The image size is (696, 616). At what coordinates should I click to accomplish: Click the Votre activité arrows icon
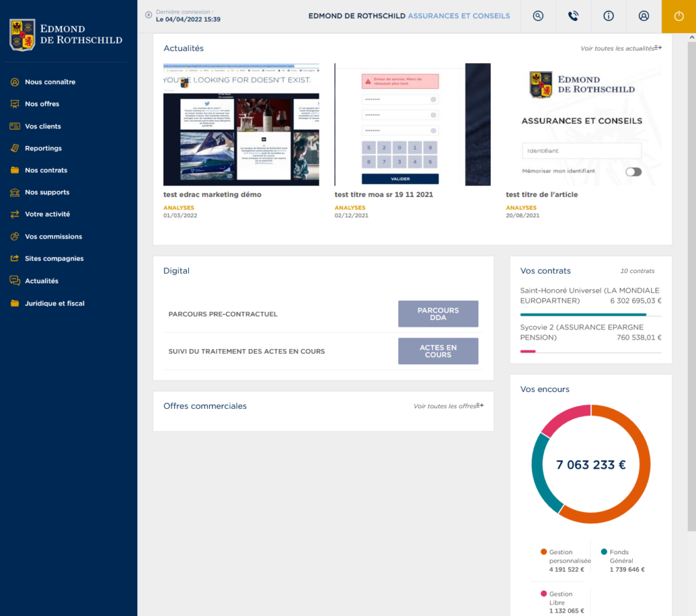[14, 214]
